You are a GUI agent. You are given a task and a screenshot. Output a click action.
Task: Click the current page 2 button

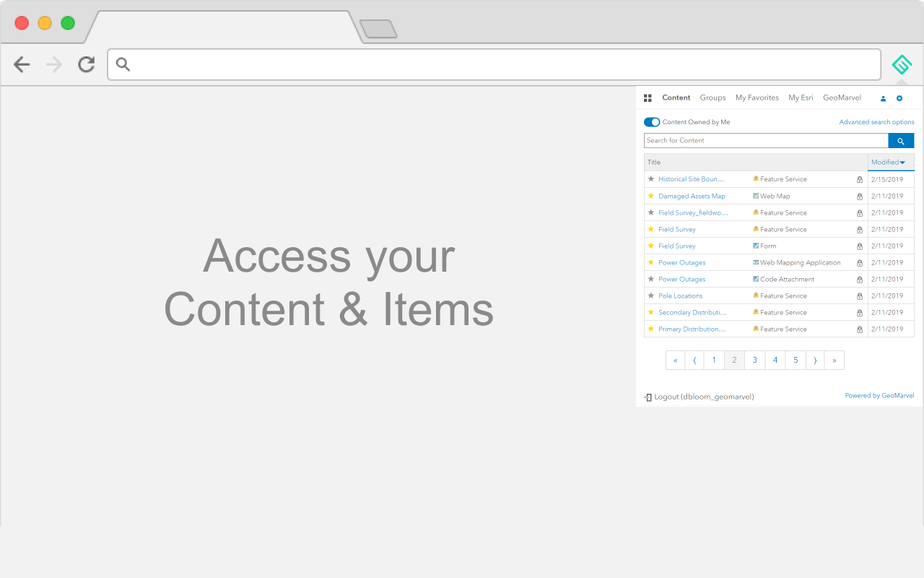point(734,361)
